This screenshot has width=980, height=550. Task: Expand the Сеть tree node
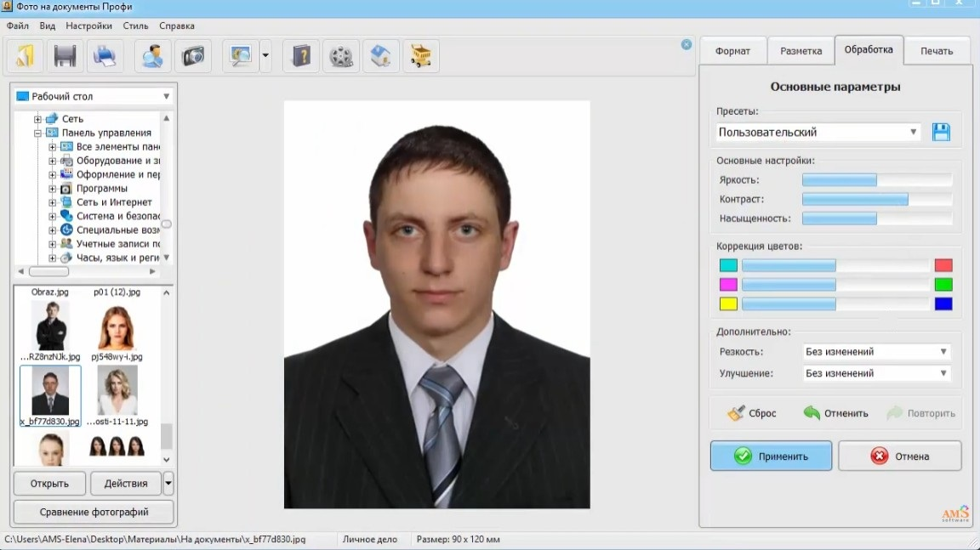[37, 119]
